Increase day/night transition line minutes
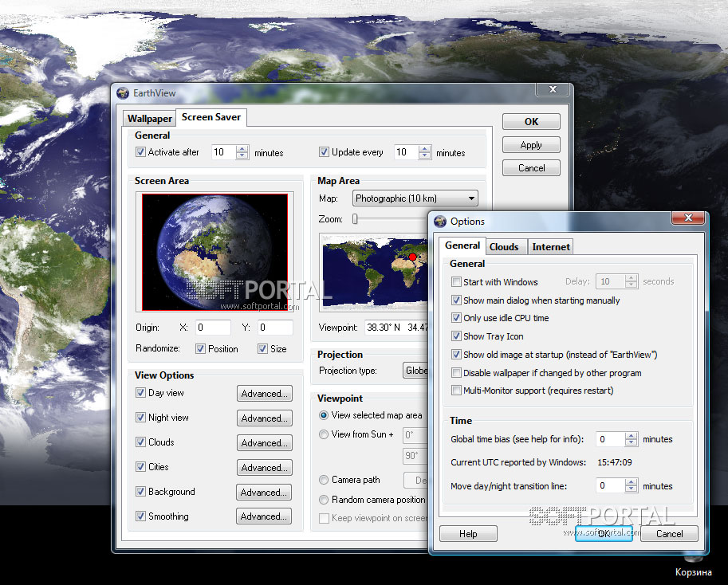Screen dimensions: 728x585 coord(631,482)
